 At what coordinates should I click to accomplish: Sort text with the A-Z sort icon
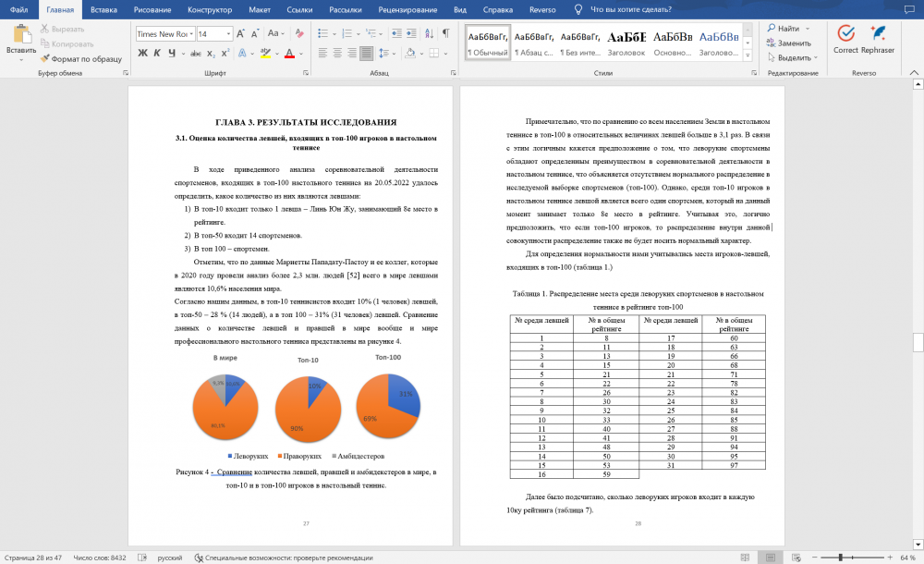(x=429, y=33)
